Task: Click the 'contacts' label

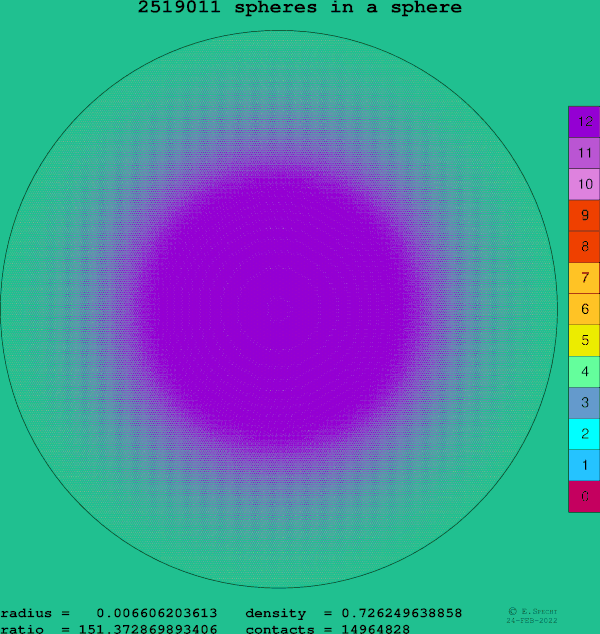Action: [x=280, y=629]
